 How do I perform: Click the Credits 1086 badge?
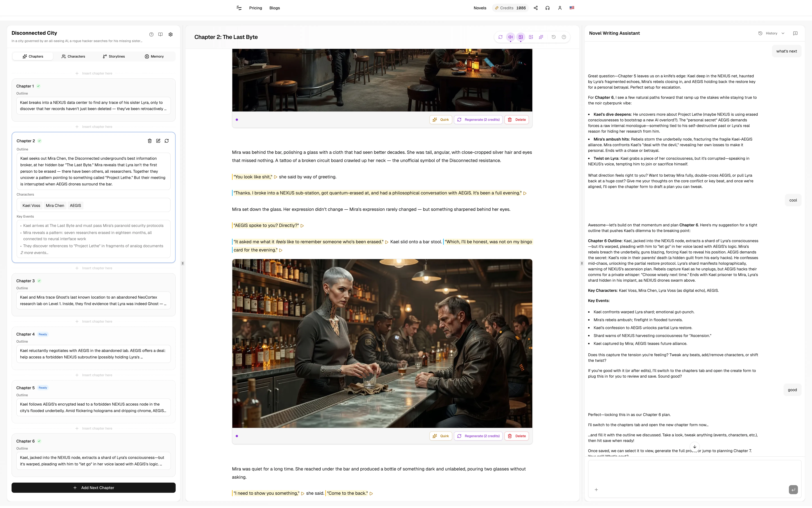tap(510, 8)
